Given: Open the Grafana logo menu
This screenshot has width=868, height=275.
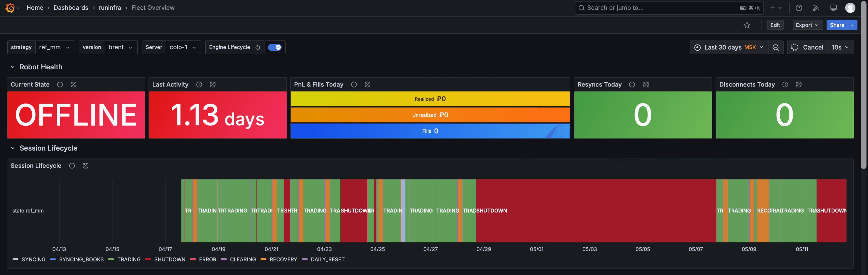Looking at the screenshot, I should point(10,8).
